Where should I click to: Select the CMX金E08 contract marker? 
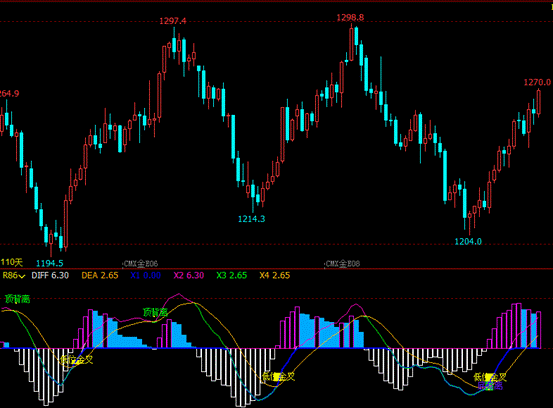pos(342,264)
